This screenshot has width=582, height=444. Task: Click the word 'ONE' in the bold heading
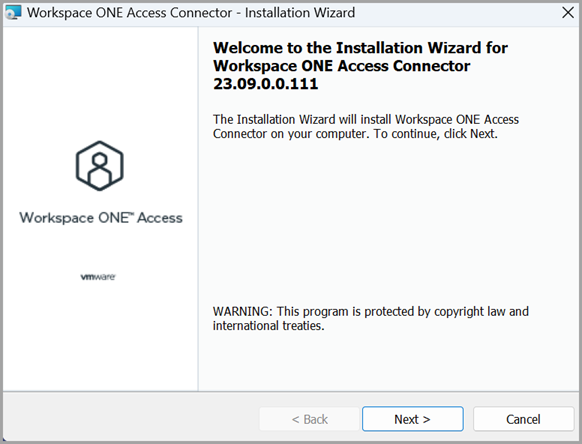point(317,66)
